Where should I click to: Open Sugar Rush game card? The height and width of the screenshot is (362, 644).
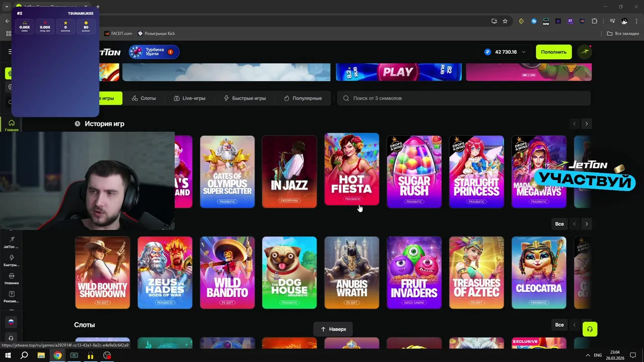414,171
